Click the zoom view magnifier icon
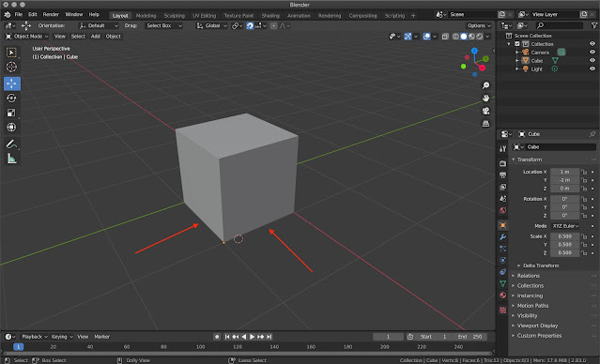Viewport: 600px width, 364px height. 485,85
